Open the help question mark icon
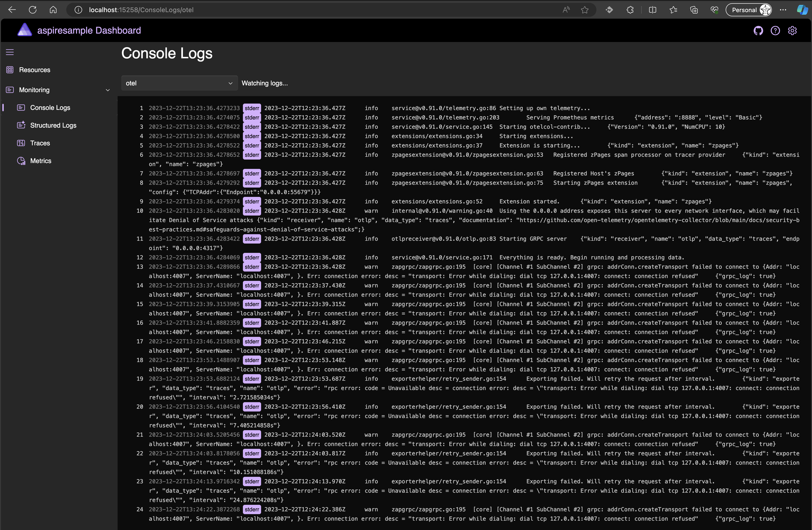 pyautogui.click(x=775, y=31)
